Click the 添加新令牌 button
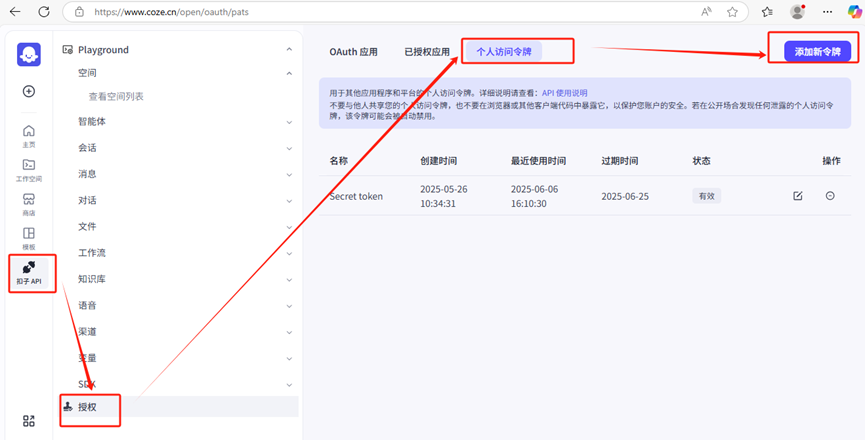The width and height of the screenshot is (865, 440). coord(817,51)
